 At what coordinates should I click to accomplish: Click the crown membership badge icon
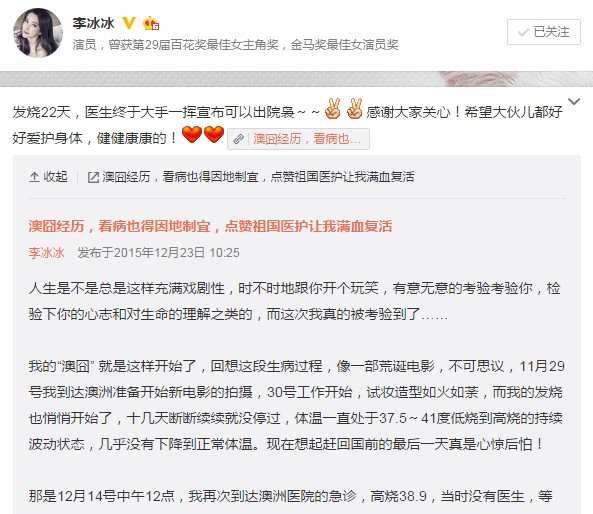click(x=151, y=23)
